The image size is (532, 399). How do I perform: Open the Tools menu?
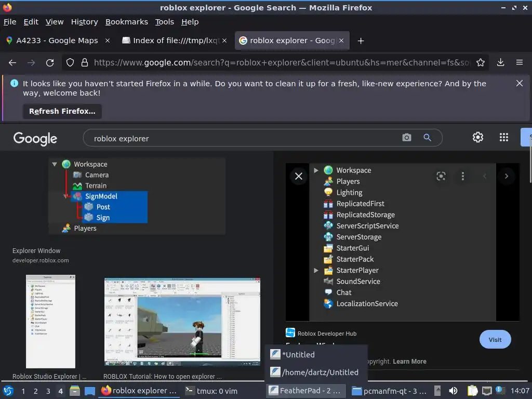click(x=165, y=22)
